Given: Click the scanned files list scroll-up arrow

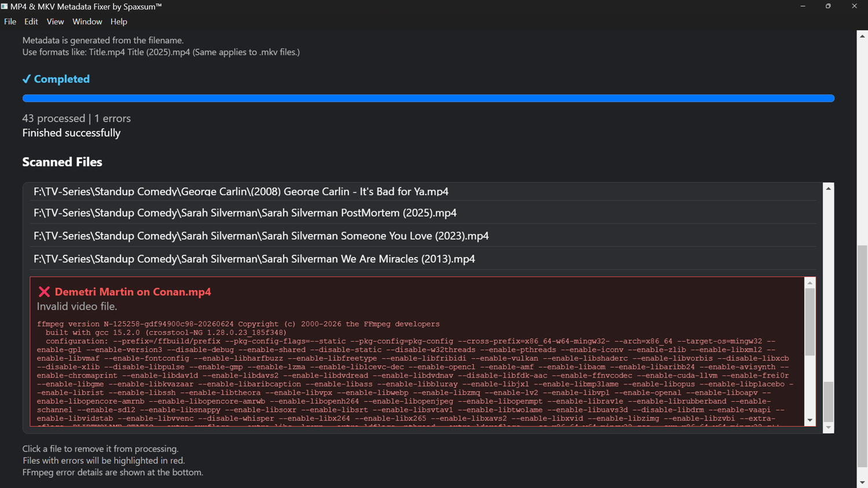Looking at the screenshot, I should coord(829,188).
